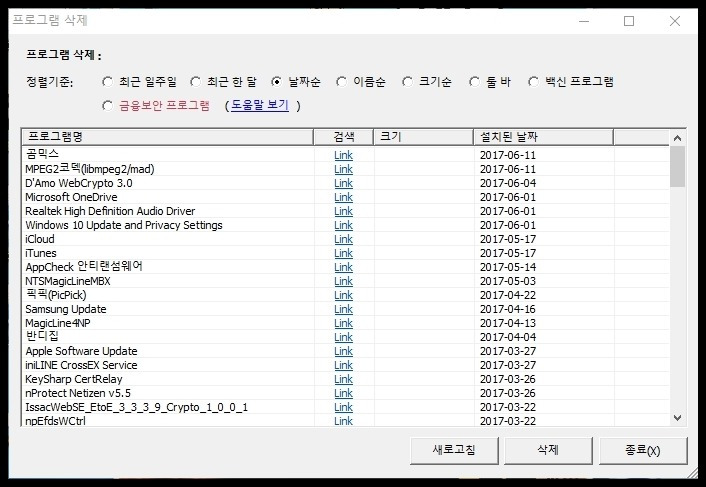Click the list scrollbar up arrow
This screenshot has height=487, width=706.
pyautogui.click(x=677, y=138)
